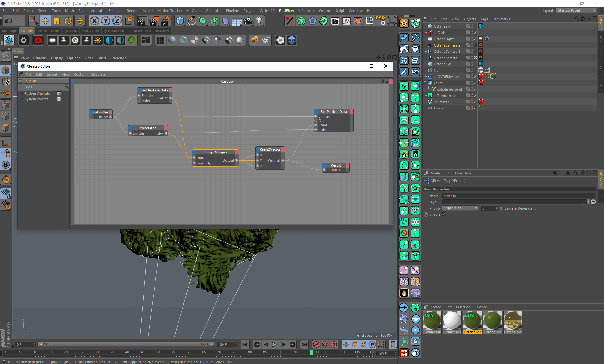Open Object Manager Tags menu
Image resolution: width=604 pixels, height=364 pixels.
point(484,19)
